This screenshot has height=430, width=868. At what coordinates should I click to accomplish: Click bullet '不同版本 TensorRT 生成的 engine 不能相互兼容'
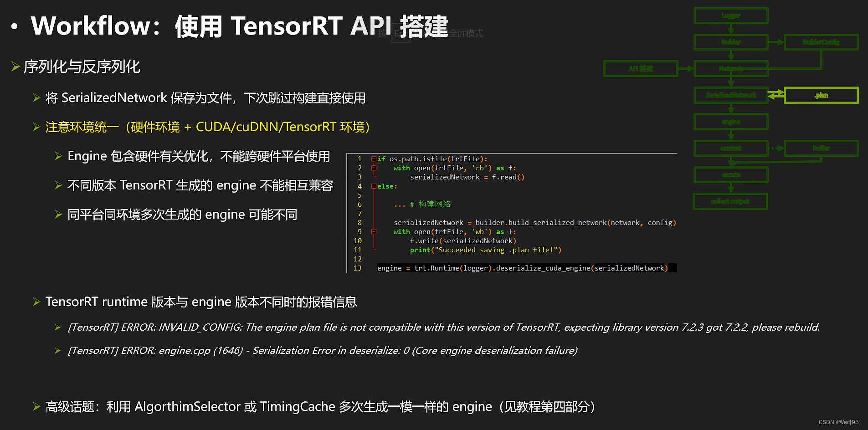coord(200,185)
